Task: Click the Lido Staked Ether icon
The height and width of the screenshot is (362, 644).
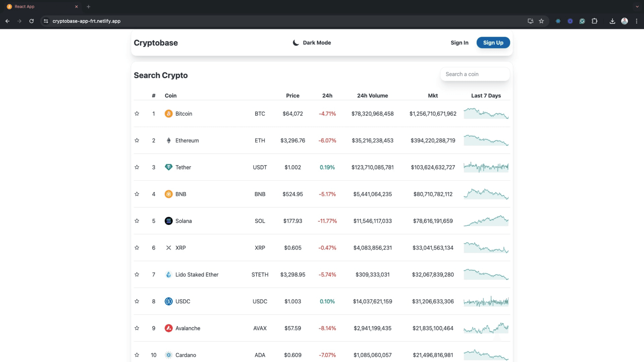Action: 168,275
